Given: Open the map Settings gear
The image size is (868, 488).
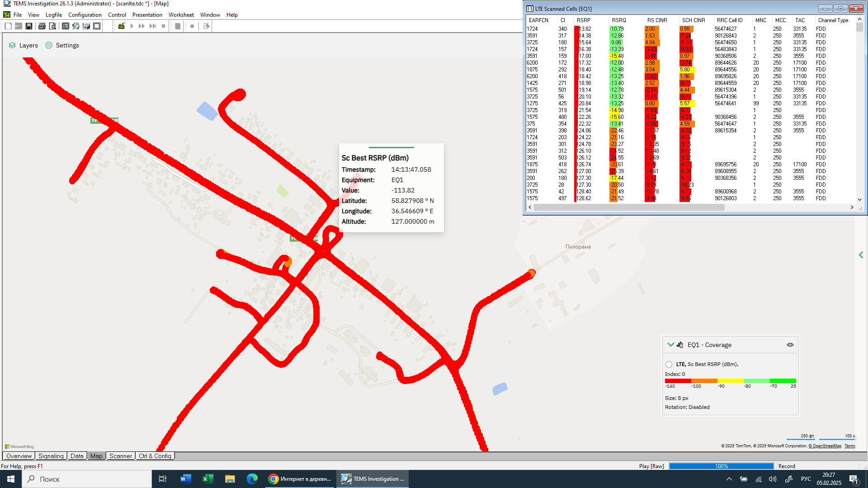Looking at the screenshot, I should point(62,45).
